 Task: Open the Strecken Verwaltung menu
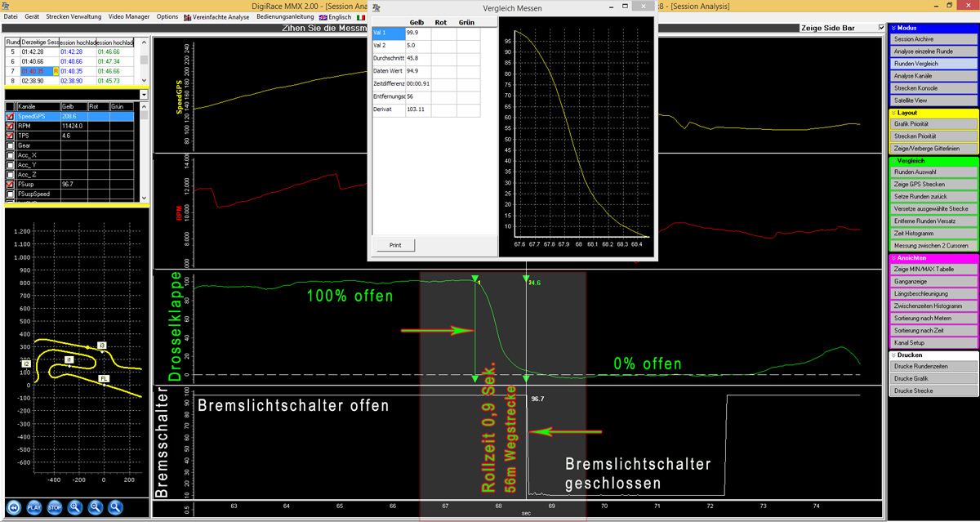coord(73,16)
